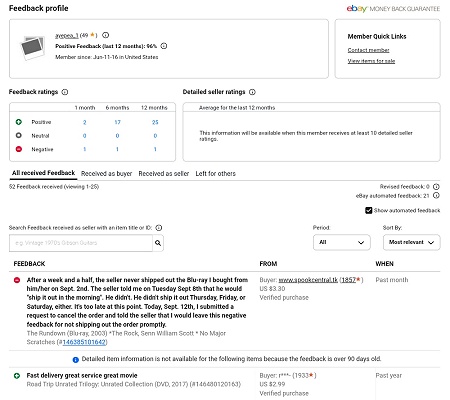Click the search feedback input field

[x=81, y=243]
